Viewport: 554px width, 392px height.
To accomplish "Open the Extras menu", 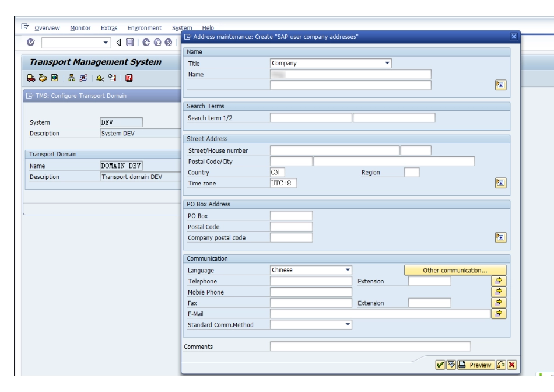I will [x=109, y=28].
